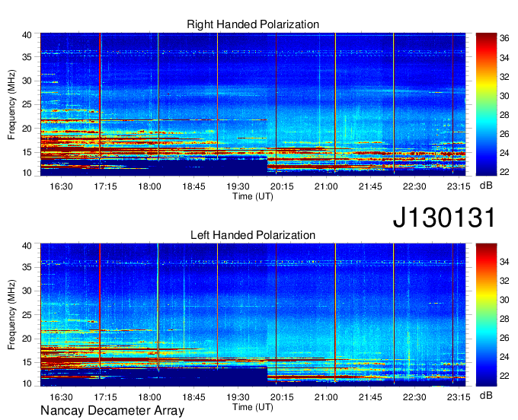
Task: Click the 20:15 time tick of Right Handed plot
Action: click(282, 186)
